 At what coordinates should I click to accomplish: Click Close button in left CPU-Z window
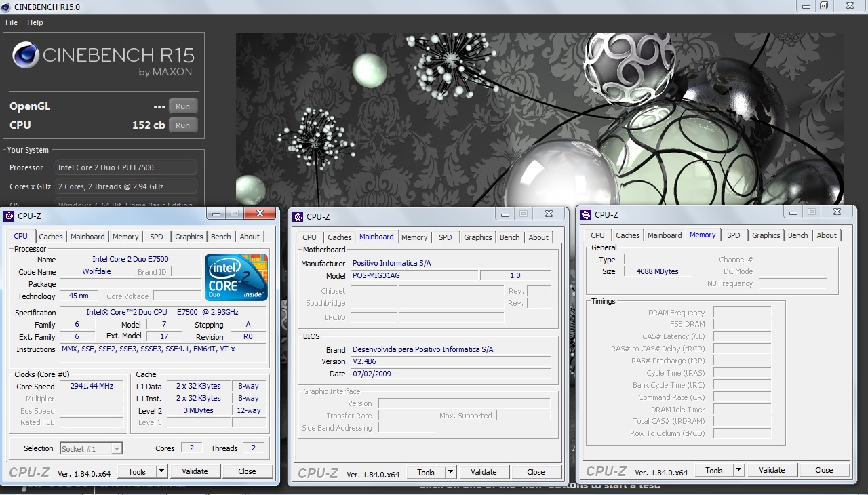point(247,471)
